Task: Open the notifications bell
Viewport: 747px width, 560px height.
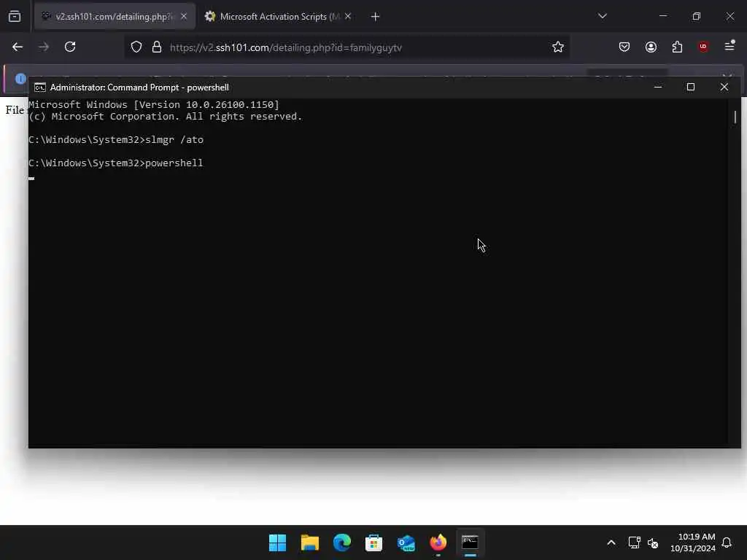Action: coord(727,542)
